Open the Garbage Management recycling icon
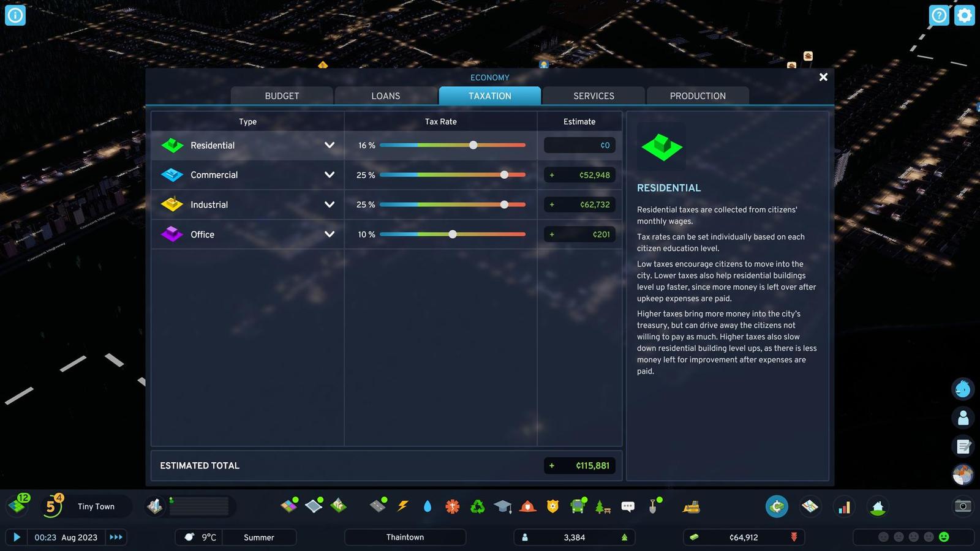 (x=477, y=506)
